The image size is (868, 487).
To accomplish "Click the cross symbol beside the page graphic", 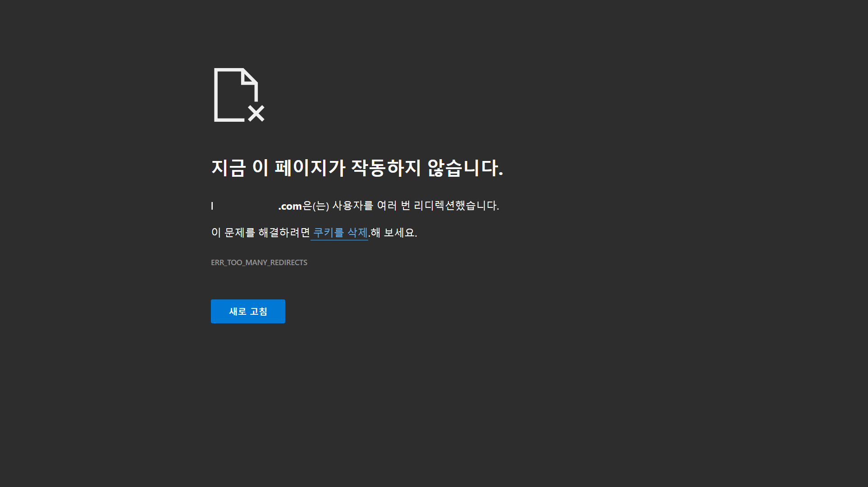I will tap(256, 114).
